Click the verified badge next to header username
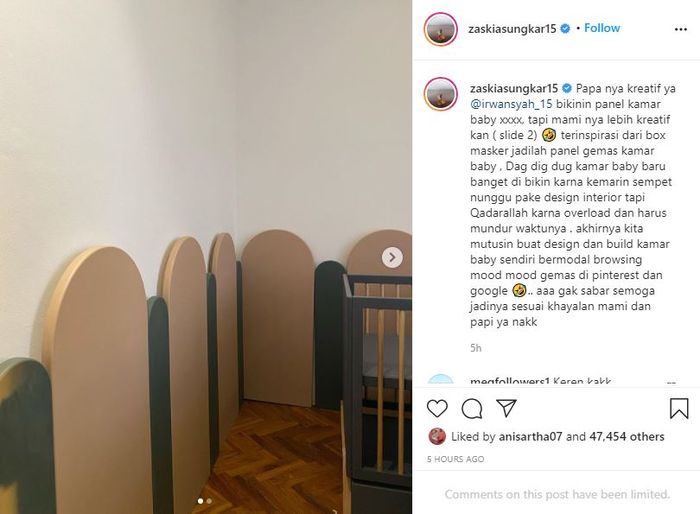The width and height of the screenshot is (700, 514). pos(565,29)
